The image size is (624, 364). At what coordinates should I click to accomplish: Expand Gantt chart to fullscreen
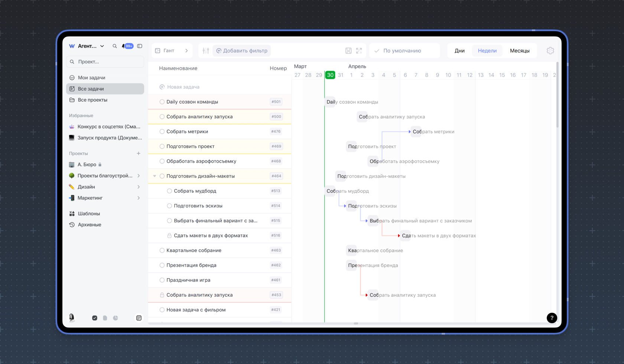click(x=359, y=51)
